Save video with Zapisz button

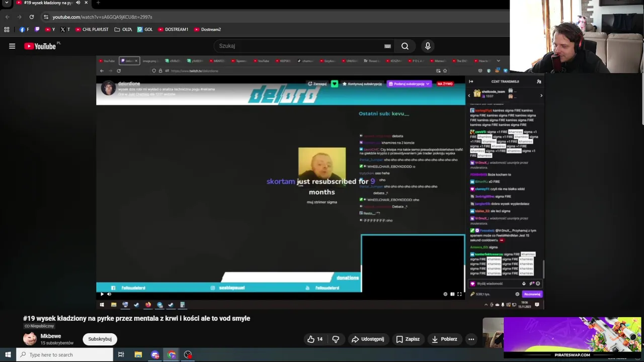408,339
